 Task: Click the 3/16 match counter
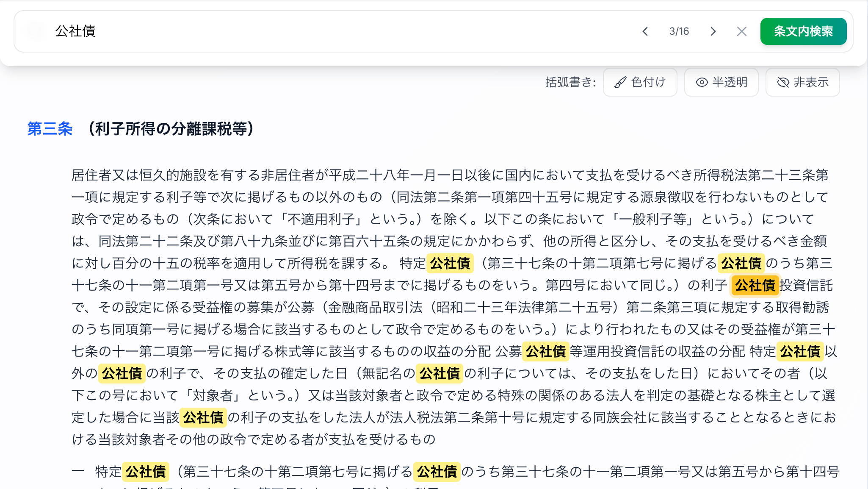pos(679,31)
